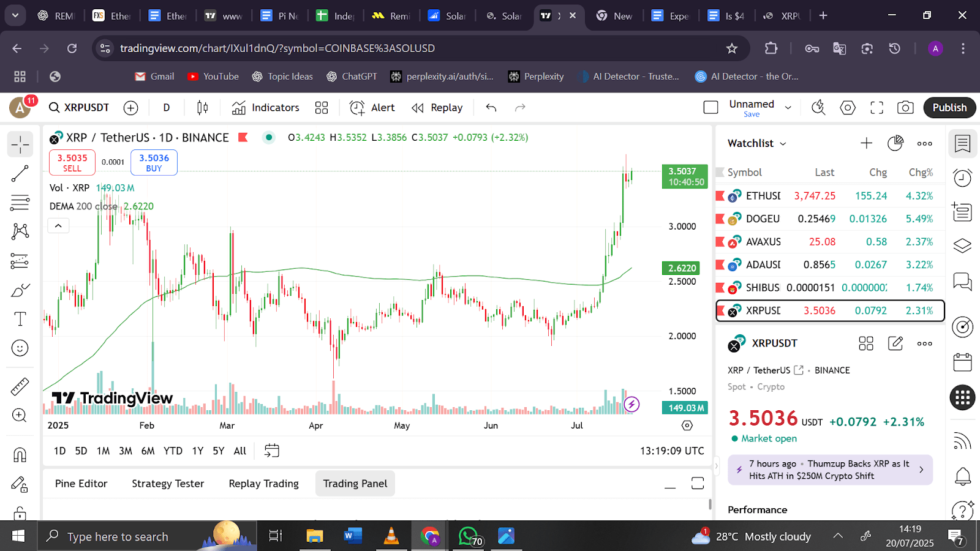980x551 pixels.
Task: Switch to the Replay Trading tab
Action: click(x=263, y=484)
